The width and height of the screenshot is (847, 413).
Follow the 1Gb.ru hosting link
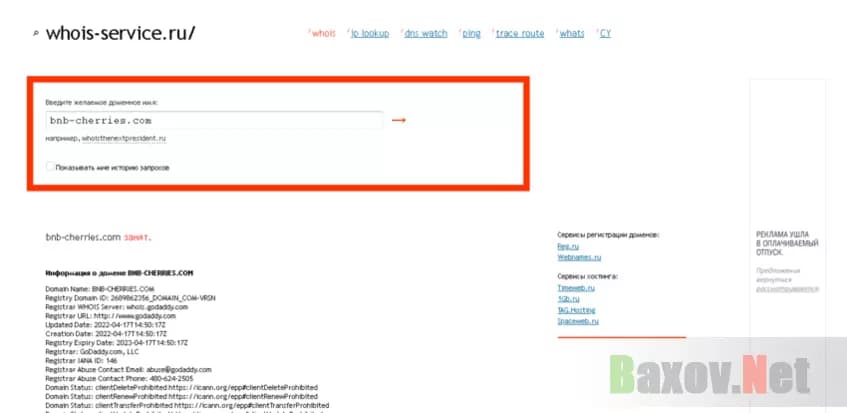tap(569, 298)
